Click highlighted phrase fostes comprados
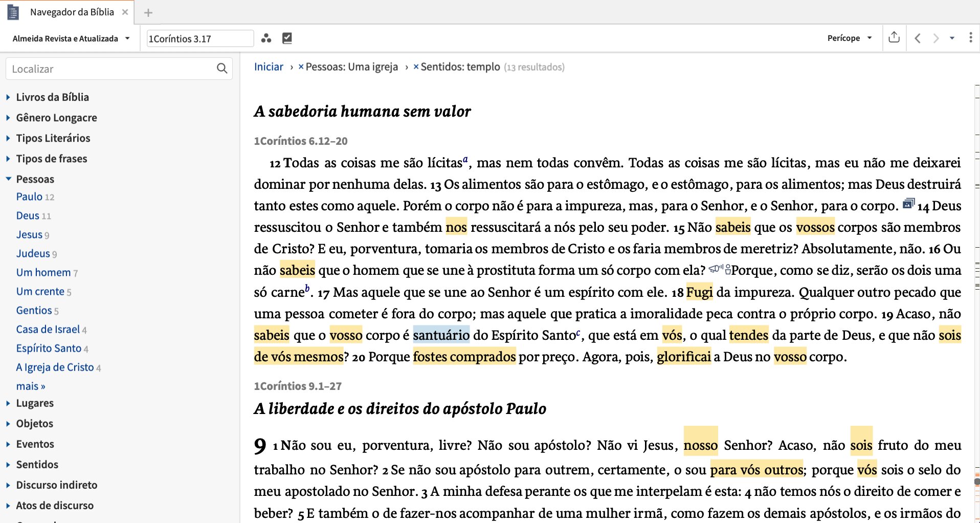Screen dimensions: 980x523 (464, 357)
